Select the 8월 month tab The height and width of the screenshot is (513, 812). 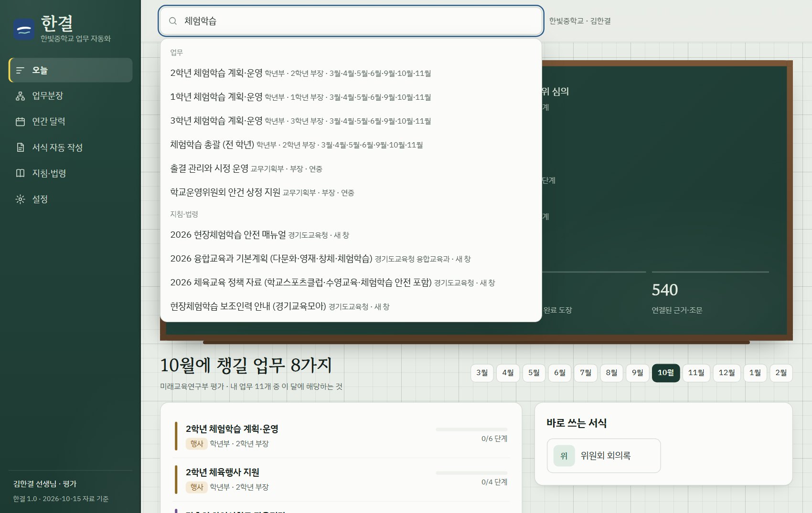pyautogui.click(x=611, y=373)
